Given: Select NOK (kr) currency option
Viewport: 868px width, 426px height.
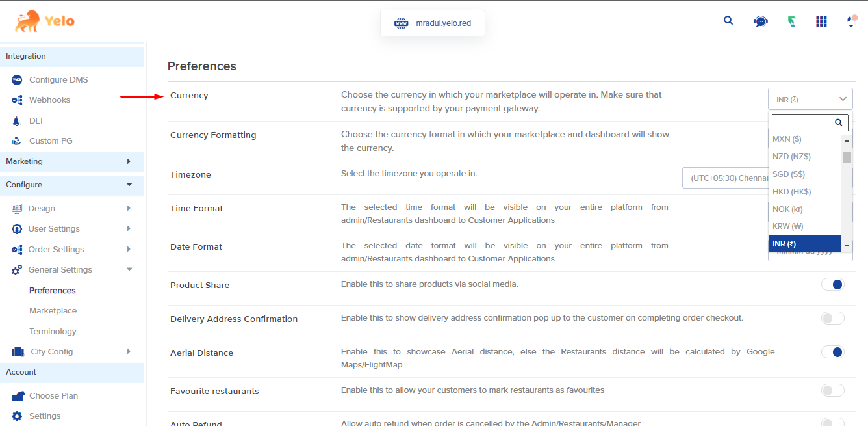Looking at the screenshot, I should click(x=805, y=209).
